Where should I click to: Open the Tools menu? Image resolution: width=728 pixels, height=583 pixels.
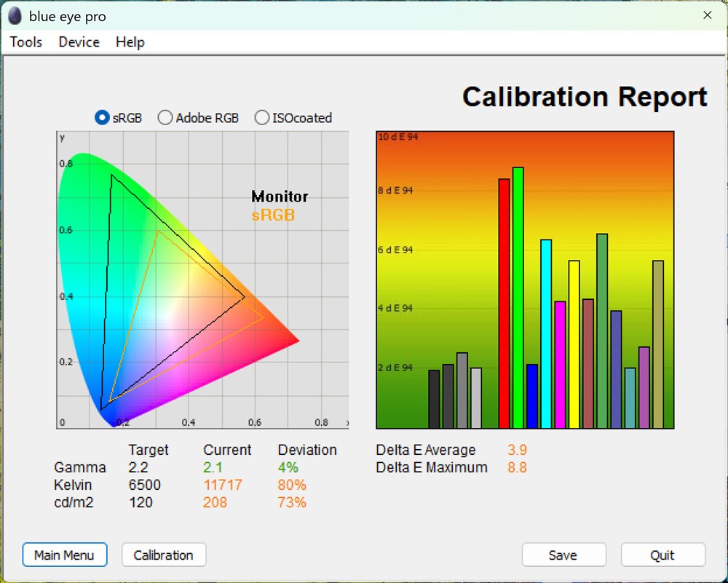tap(25, 42)
